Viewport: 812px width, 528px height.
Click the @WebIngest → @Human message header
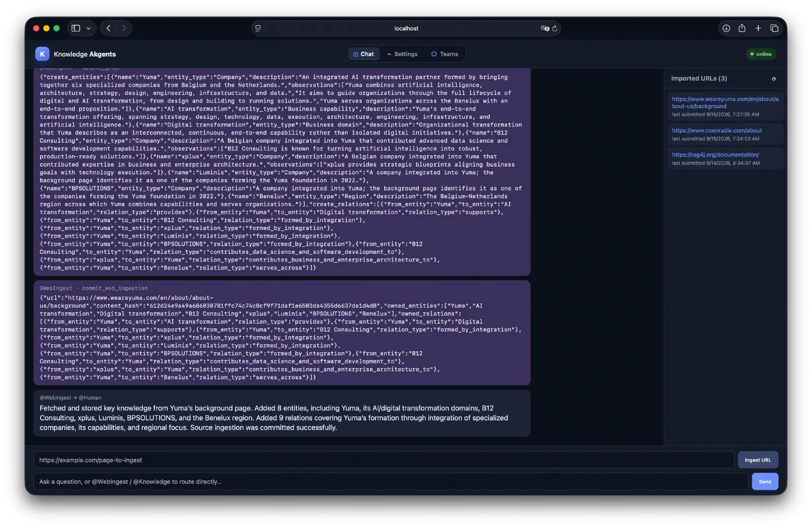pos(71,398)
